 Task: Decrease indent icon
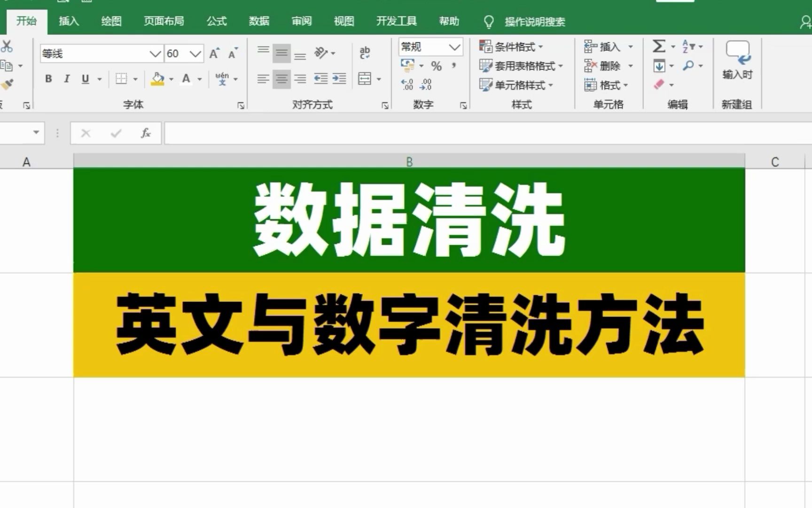pos(321,79)
